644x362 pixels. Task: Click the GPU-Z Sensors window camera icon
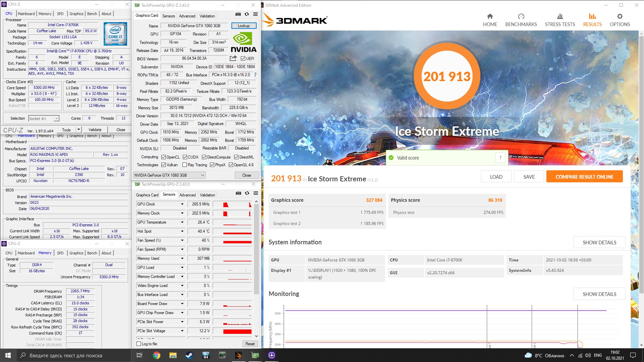[238, 193]
